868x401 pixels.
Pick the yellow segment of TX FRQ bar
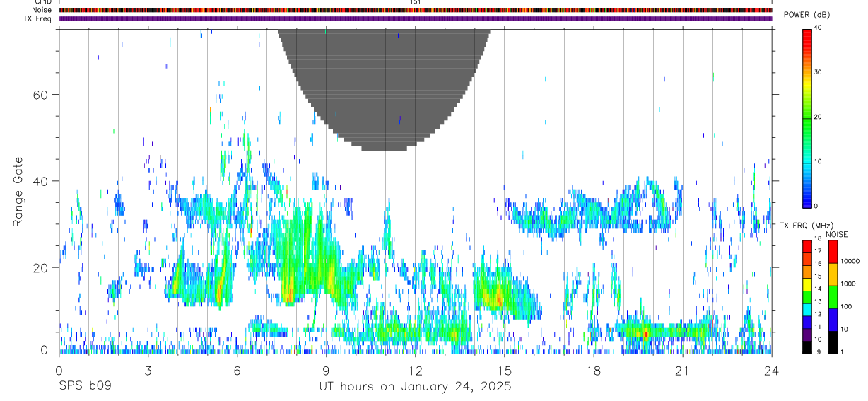pos(807,284)
